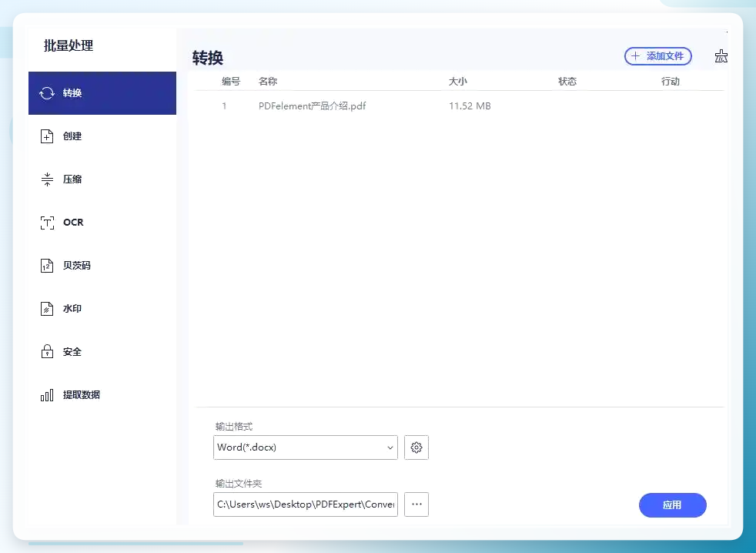Switch to the 提取数据 tab
756x553 pixels.
pyautogui.click(x=82, y=394)
